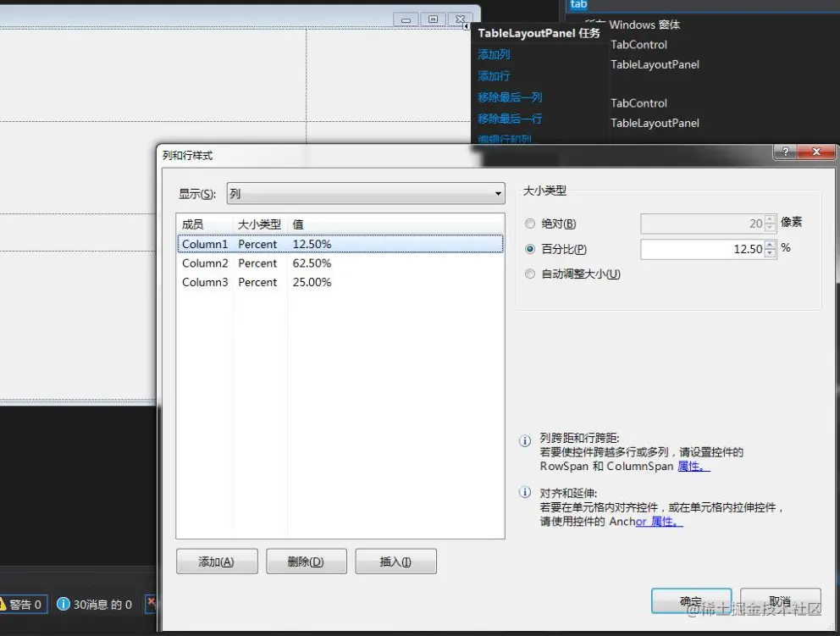Click the 值 column header
Image resolution: width=840 pixels, height=636 pixels.
[395, 224]
